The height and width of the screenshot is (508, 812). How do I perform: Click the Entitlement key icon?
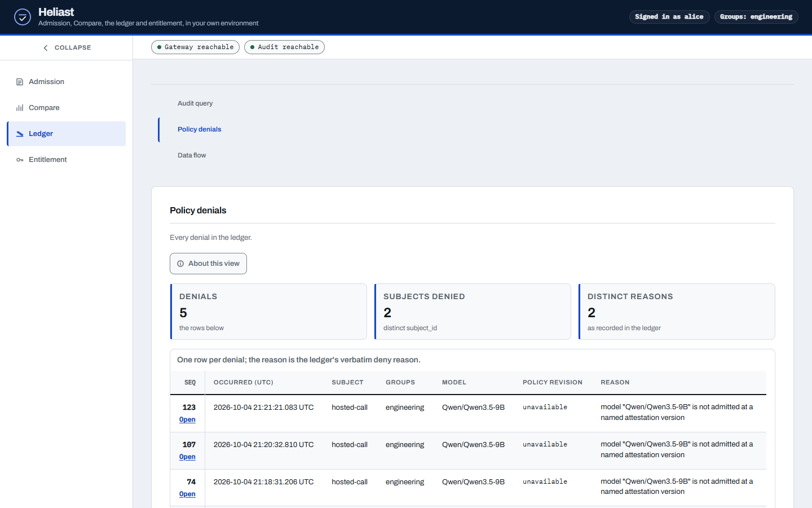[20, 160]
